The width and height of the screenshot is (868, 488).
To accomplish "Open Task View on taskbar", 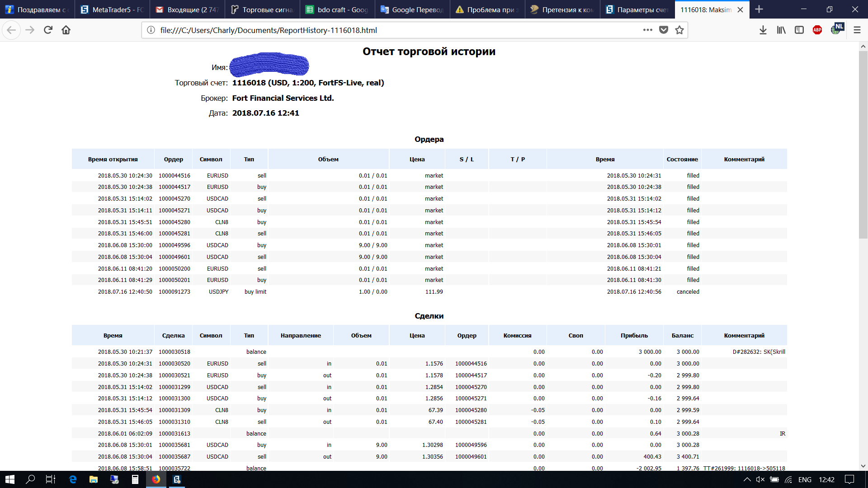I will pyautogui.click(x=51, y=479).
